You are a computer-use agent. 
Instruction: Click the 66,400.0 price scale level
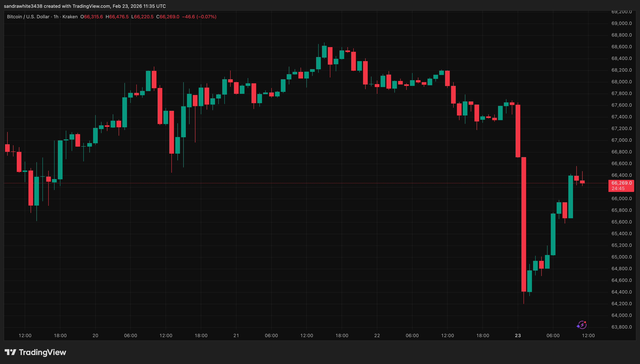point(622,176)
